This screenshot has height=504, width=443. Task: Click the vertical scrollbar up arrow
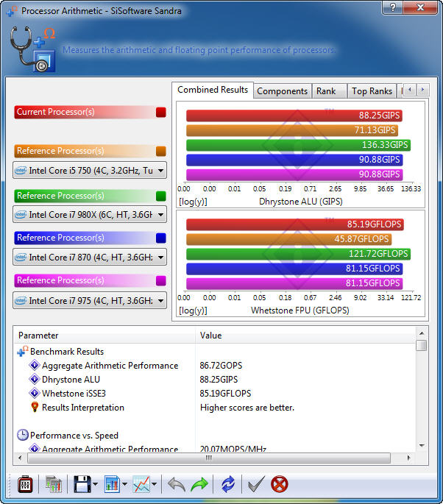coord(422,333)
